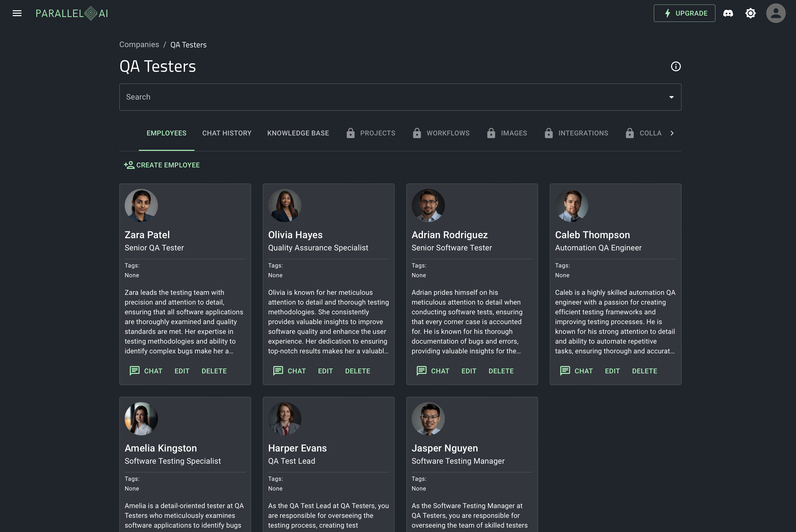This screenshot has width=796, height=532.
Task: Edit Caleb Thompson's profile
Action: [x=612, y=371]
